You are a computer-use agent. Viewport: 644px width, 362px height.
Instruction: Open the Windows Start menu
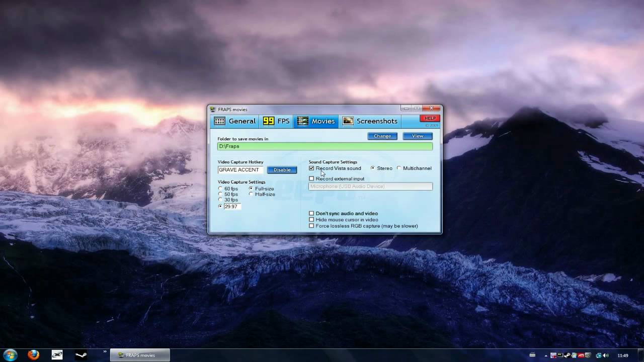point(10,355)
